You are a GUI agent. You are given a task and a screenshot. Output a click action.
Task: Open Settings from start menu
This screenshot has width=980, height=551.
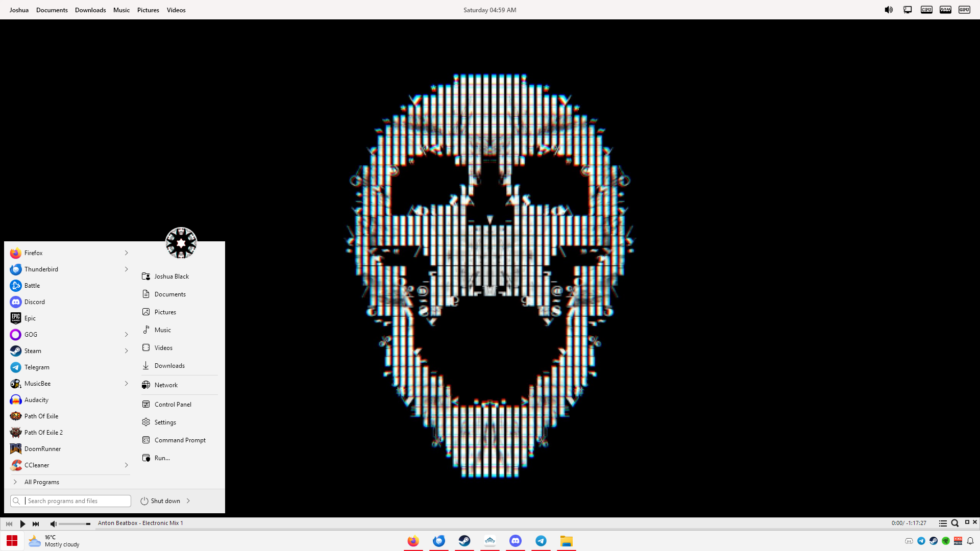179,422
